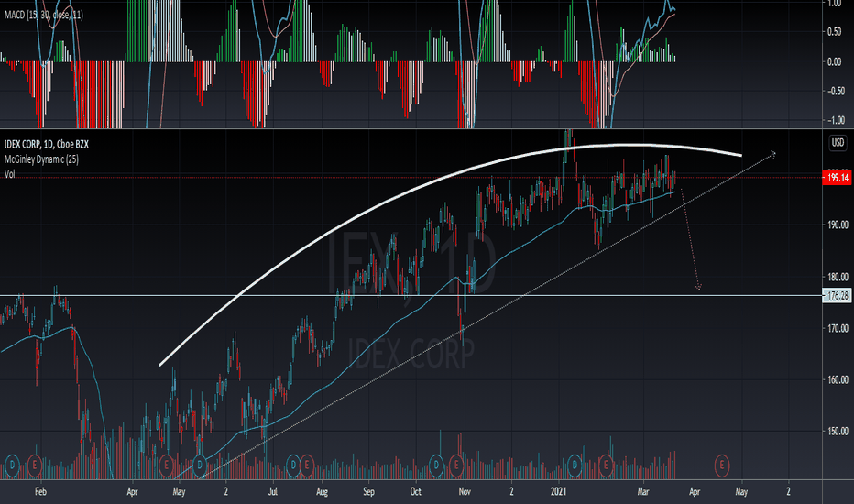
Task: Click the red 199.14 current price label
Action: pos(838,178)
